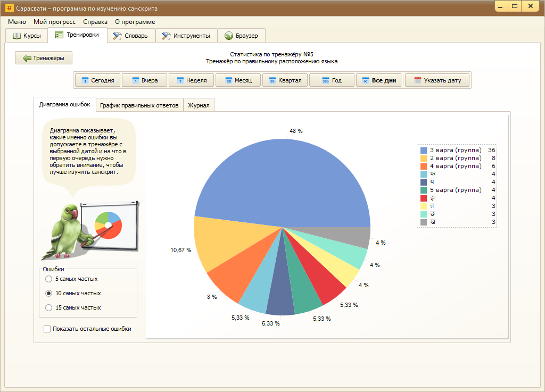
Task: Select the 5 самых частых radio option
Action: [x=49, y=279]
